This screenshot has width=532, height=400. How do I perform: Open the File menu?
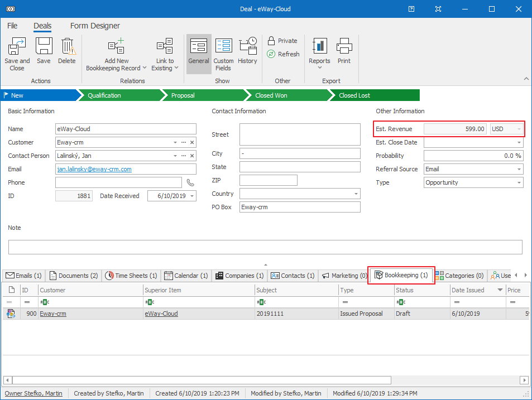12,26
